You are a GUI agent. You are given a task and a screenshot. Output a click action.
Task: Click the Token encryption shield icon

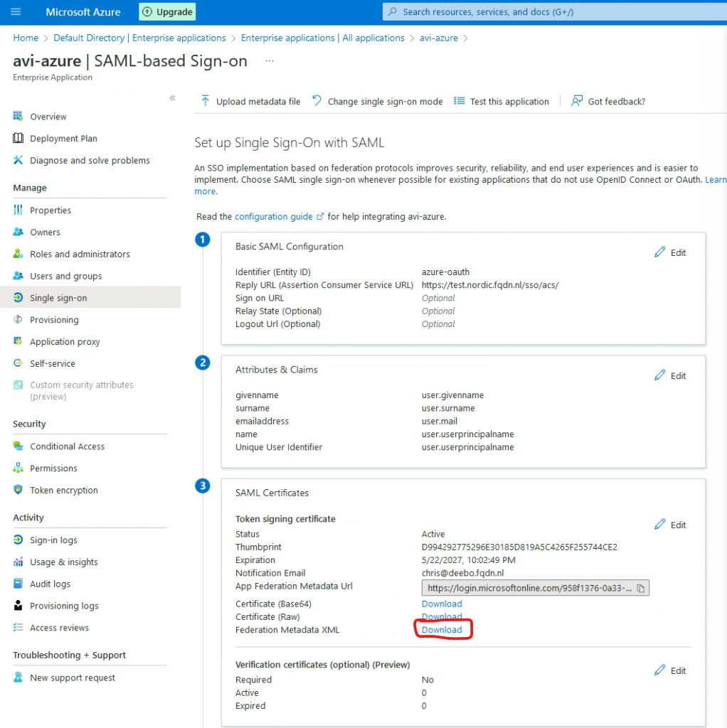[x=18, y=489]
